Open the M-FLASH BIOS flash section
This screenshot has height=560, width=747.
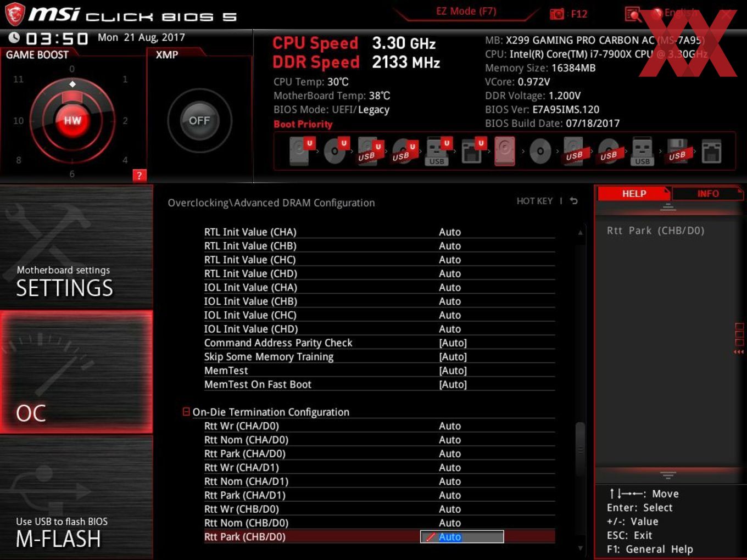pos(76,497)
